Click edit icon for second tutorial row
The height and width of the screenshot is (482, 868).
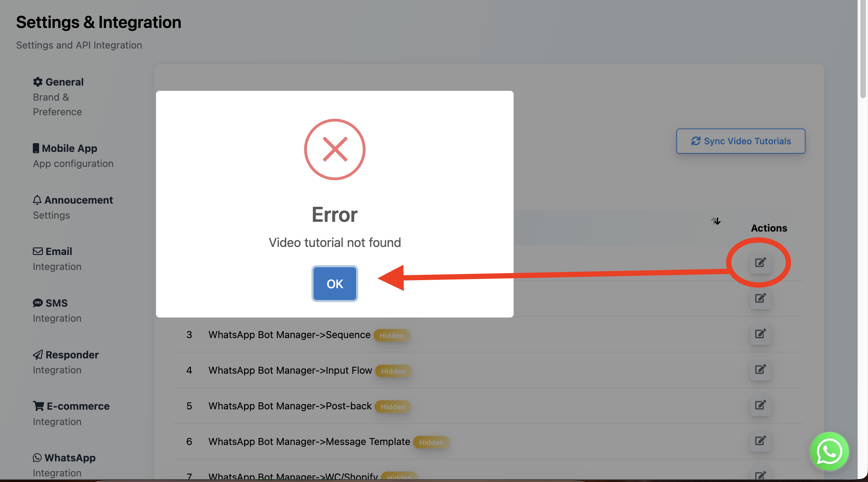[x=760, y=298]
